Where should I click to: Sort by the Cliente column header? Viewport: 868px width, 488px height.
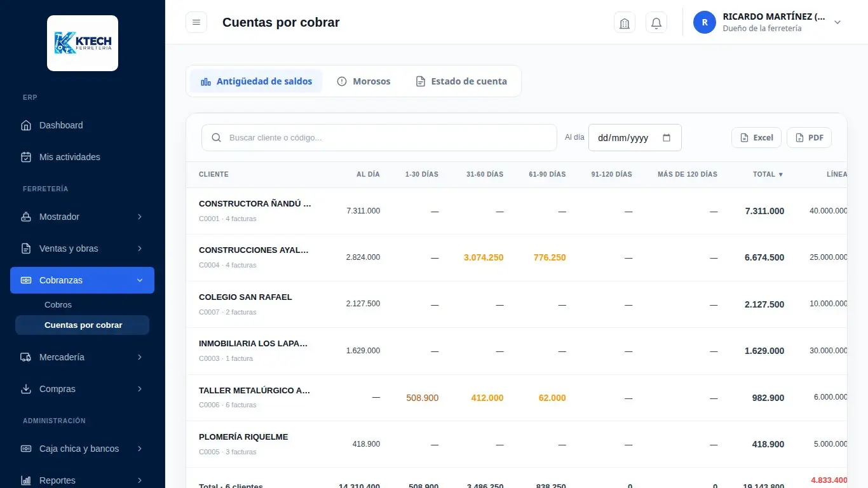tap(214, 174)
